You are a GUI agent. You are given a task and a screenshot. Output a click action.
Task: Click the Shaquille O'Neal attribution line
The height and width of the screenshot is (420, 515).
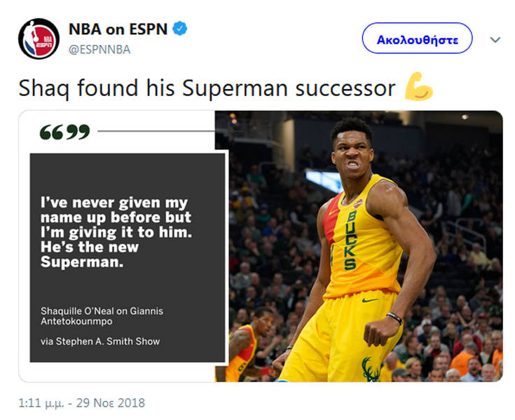(102, 316)
